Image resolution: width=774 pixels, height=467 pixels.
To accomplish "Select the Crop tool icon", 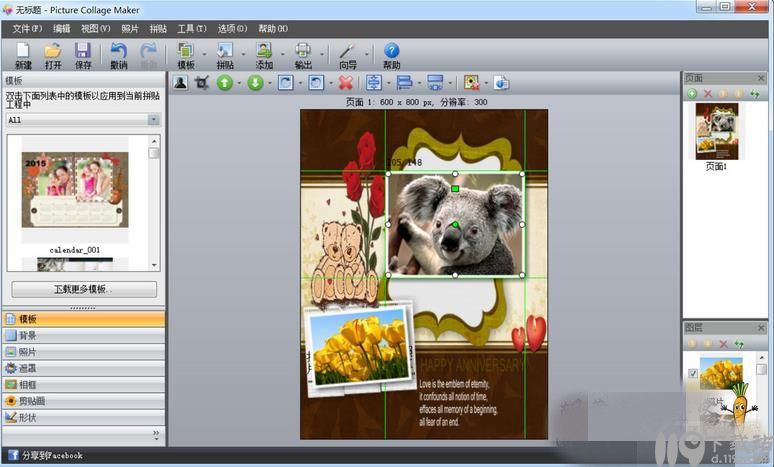I will pyautogui.click(x=201, y=82).
